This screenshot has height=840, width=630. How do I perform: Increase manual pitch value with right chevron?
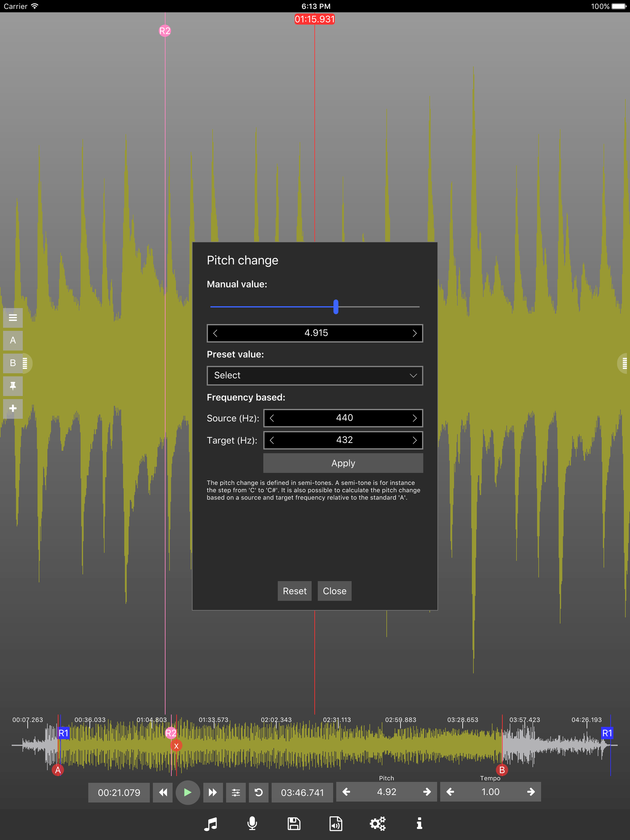tap(415, 333)
